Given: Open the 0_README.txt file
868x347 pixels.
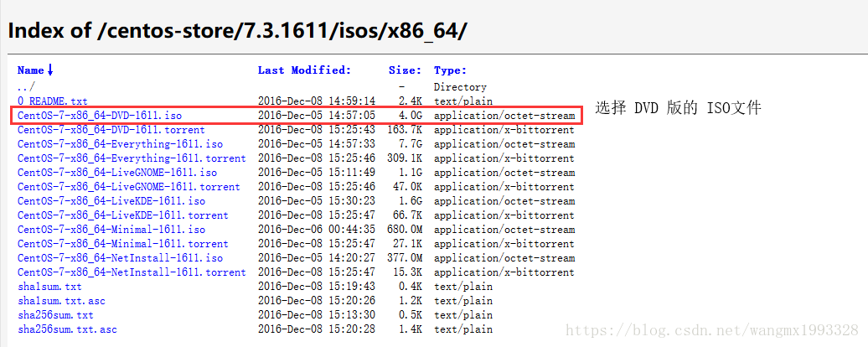Looking at the screenshot, I should (x=52, y=101).
